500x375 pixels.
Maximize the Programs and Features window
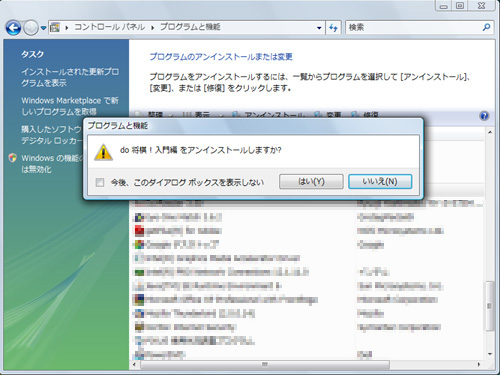click(460, 6)
